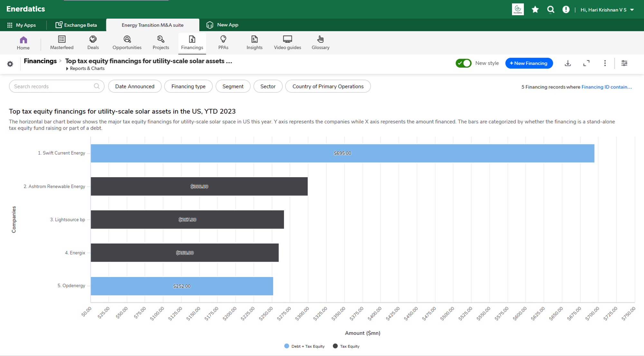Click the Financing ID contain filter link
Image resolution: width=644 pixels, height=356 pixels.
click(606, 87)
